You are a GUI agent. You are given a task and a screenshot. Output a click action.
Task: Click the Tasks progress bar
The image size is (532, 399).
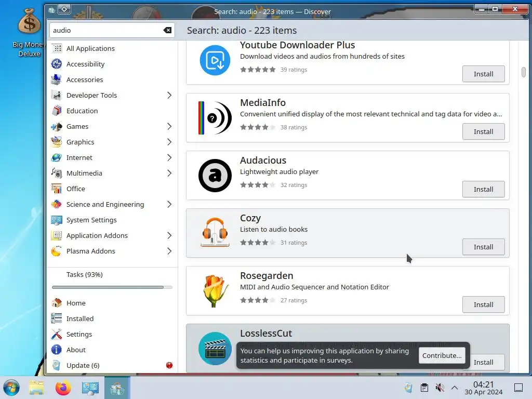click(112, 287)
